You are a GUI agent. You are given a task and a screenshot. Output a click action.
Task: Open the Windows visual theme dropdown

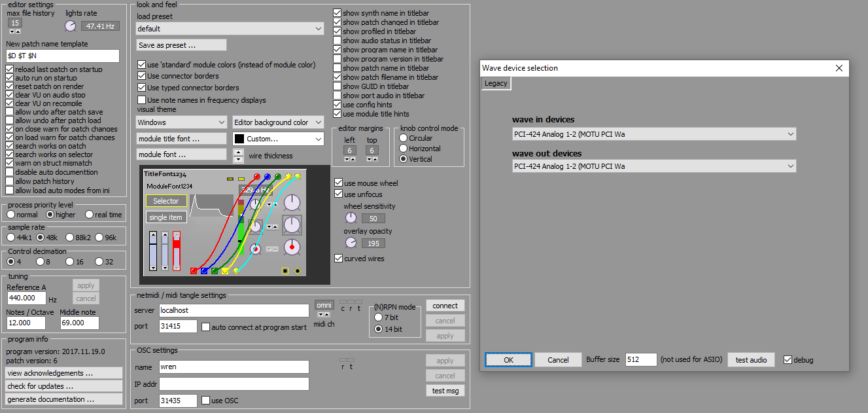(181, 122)
